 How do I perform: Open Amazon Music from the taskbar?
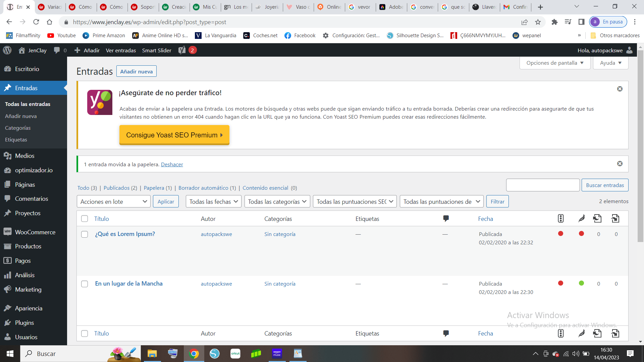pyautogui.click(x=277, y=354)
